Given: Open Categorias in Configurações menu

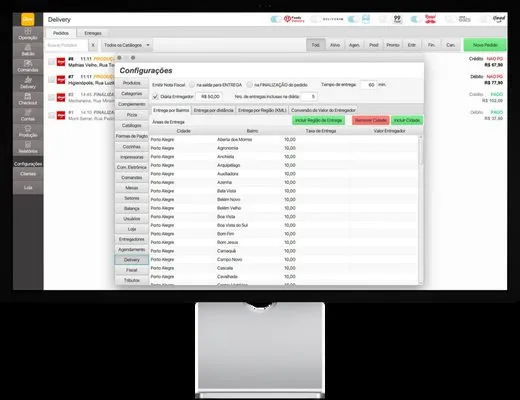Looking at the screenshot, I should (132, 93).
